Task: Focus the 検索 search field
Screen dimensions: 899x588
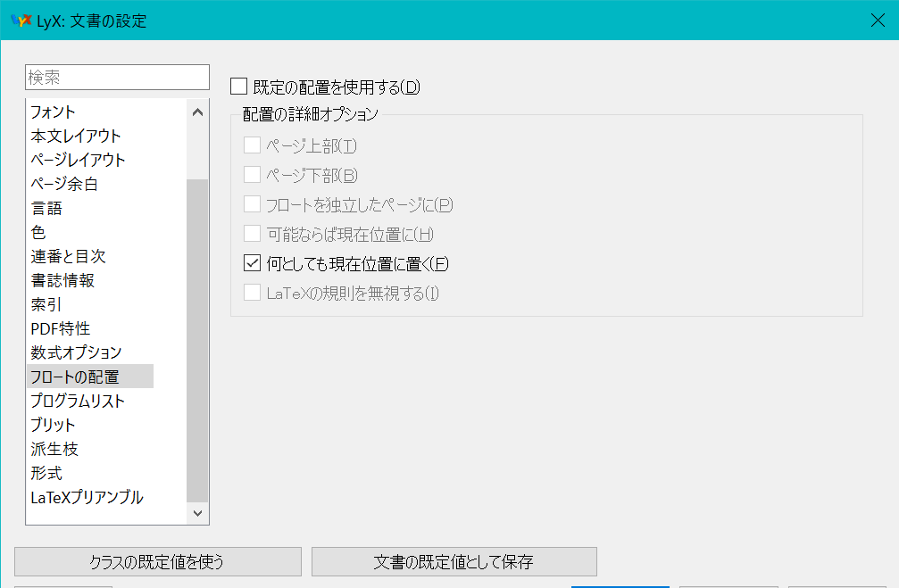Action: coord(117,77)
